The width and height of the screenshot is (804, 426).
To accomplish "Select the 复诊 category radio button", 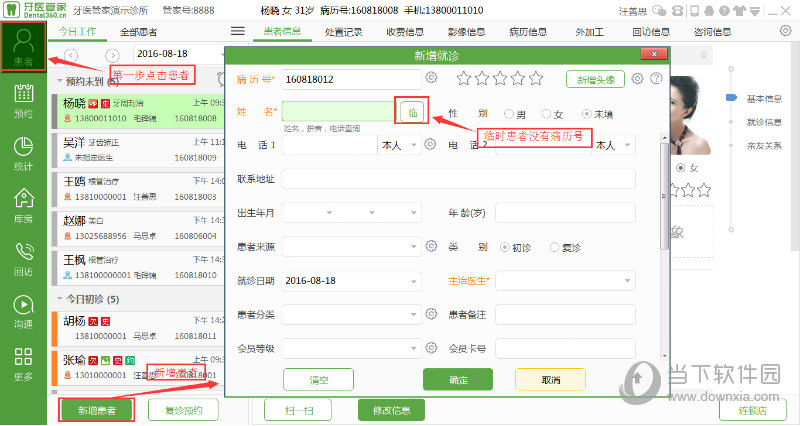I will coord(555,246).
